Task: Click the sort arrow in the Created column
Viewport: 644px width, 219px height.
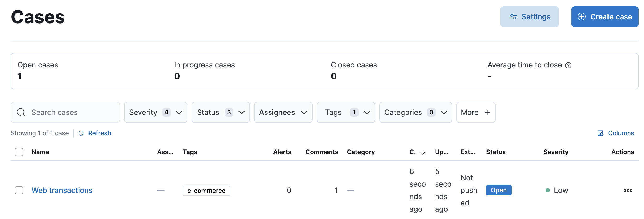Action: (422, 152)
